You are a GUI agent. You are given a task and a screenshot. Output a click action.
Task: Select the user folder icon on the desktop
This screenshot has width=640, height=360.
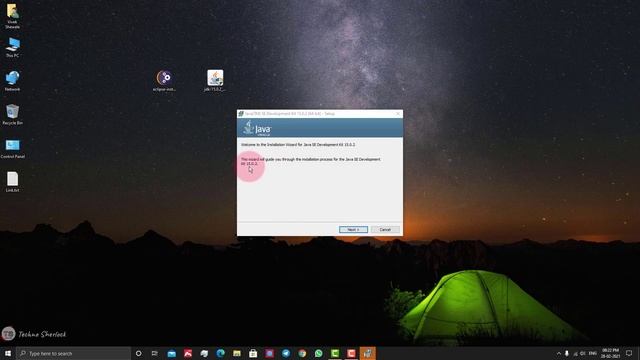[12, 16]
